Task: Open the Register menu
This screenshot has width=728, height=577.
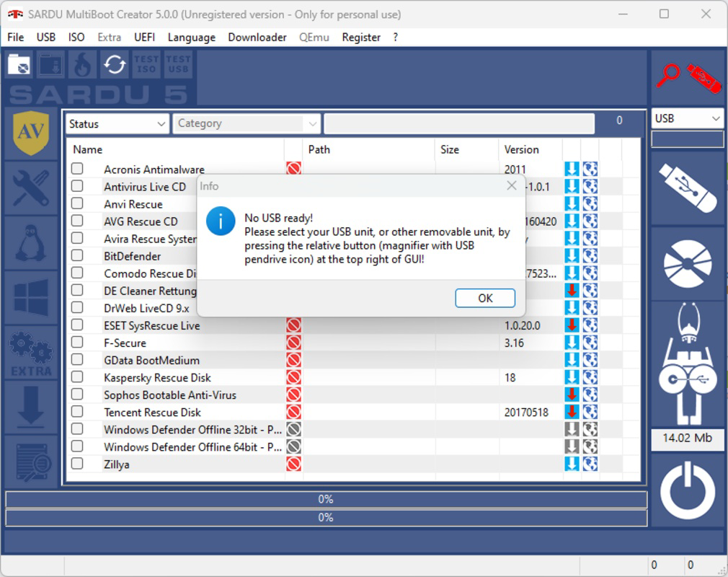Action: [x=360, y=38]
